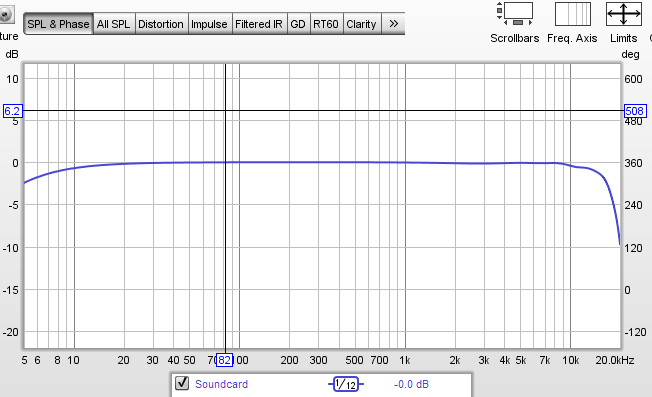Viewport: 652px width, 397px height.
Task: Switch to the All SPL tab
Action: click(x=114, y=24)
